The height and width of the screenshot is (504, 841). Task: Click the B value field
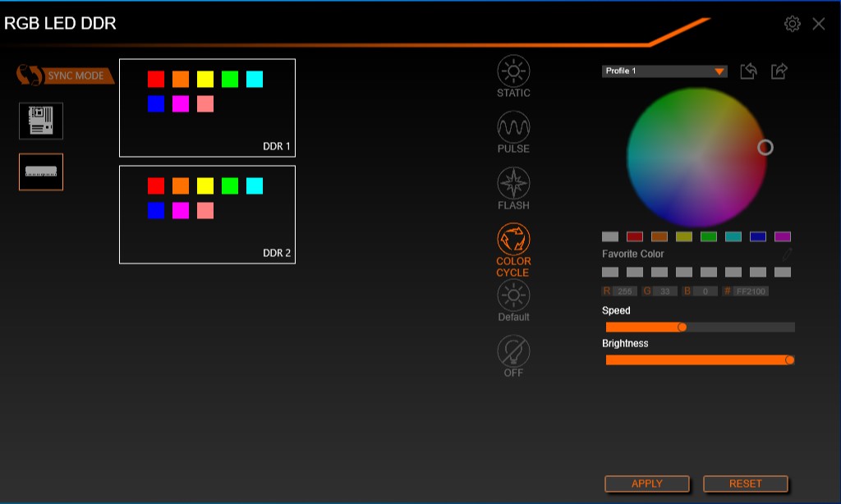(x=705, y=291)
